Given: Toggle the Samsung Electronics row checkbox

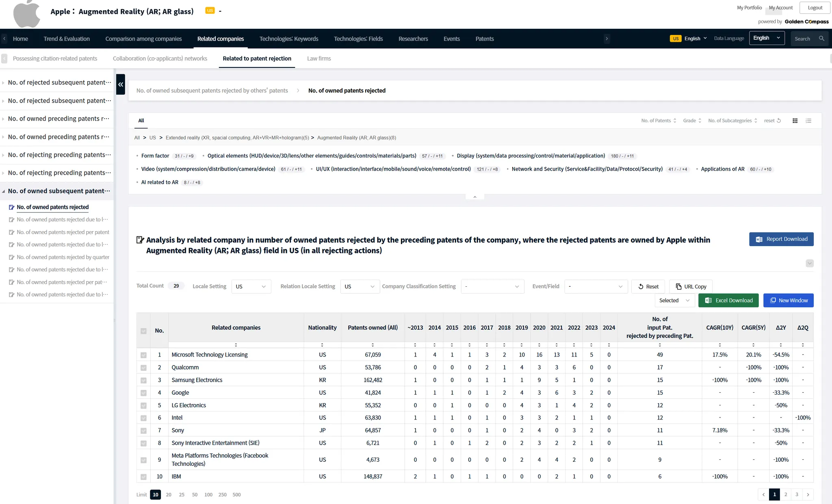Looking at the screenshot, I should [143, 381].
